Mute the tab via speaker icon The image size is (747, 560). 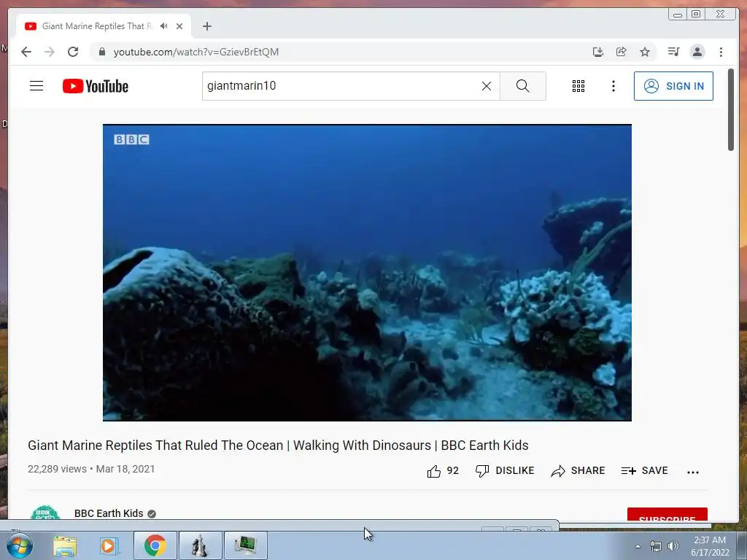point(164,26)
